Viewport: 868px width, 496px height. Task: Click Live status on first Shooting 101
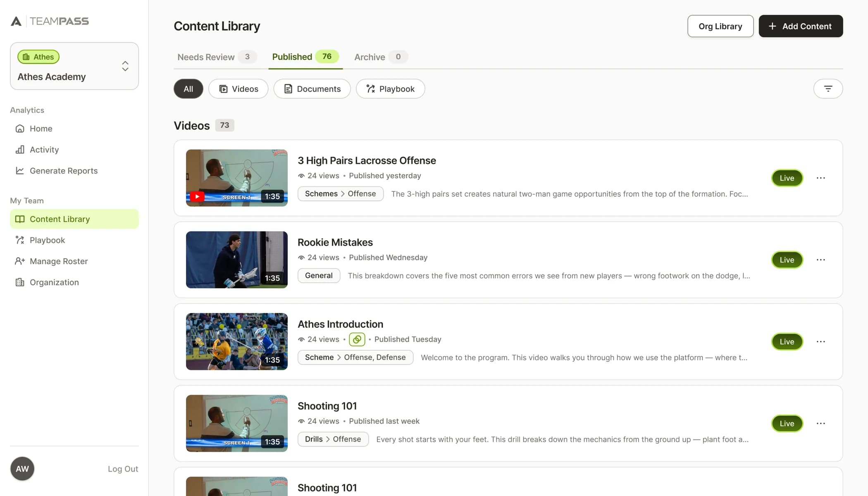pos(787,424)
